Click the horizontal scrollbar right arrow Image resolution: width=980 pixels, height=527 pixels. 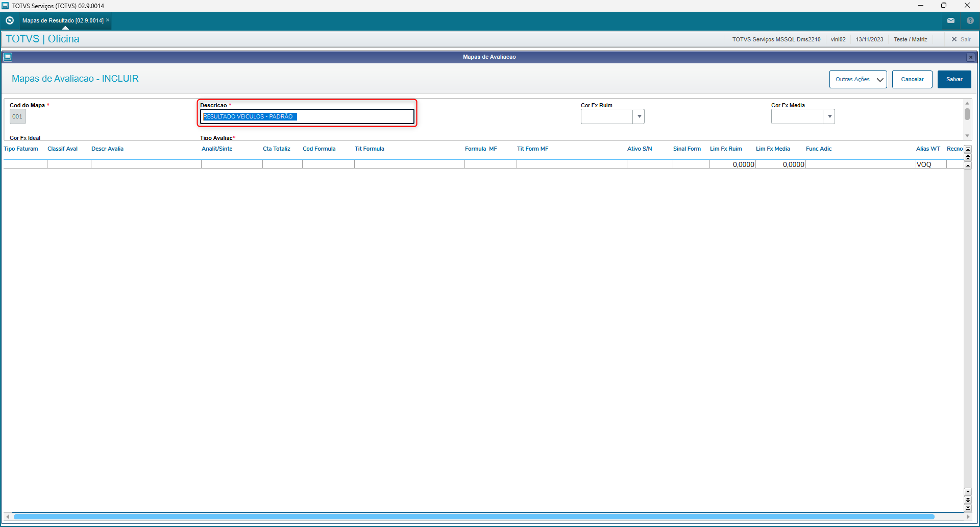[x=968, y=517]
